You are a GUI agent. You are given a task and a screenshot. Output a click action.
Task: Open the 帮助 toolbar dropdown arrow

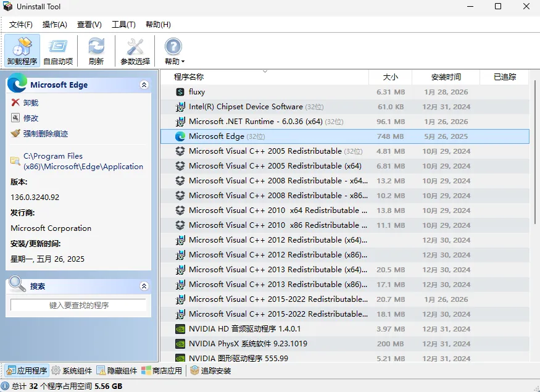(x=183, y=62)
